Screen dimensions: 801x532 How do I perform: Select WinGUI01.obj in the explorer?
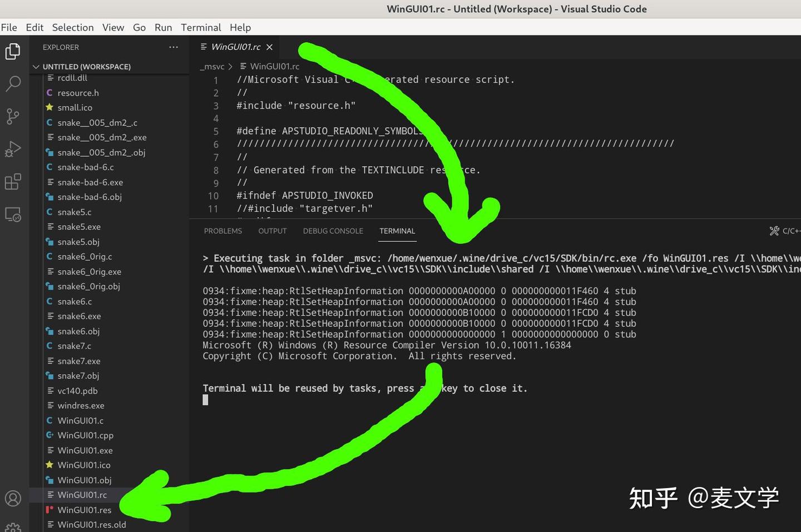pyautogui.click(x=84, y=480)
